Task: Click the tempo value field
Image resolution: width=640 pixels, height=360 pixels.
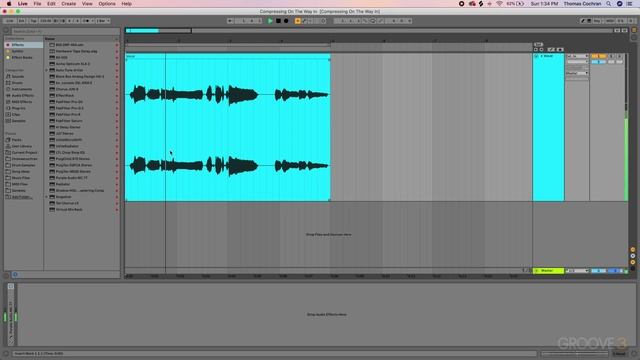Action: point(46,21)
